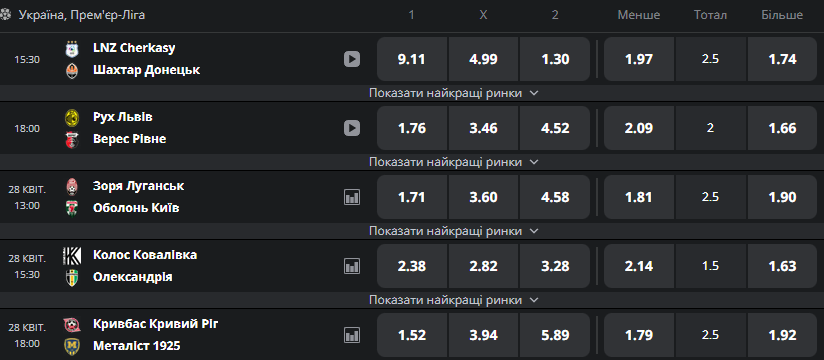Expand best markets under Рух Львів match

(x=454, y=162)
